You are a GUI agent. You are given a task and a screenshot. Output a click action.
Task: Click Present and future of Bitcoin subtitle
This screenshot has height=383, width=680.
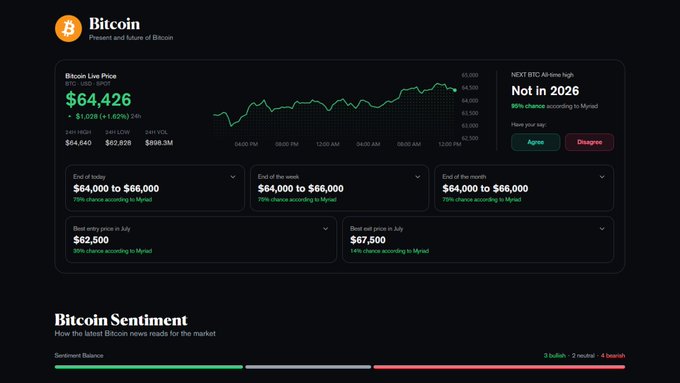pyautogui.click(x=131, y=38)
